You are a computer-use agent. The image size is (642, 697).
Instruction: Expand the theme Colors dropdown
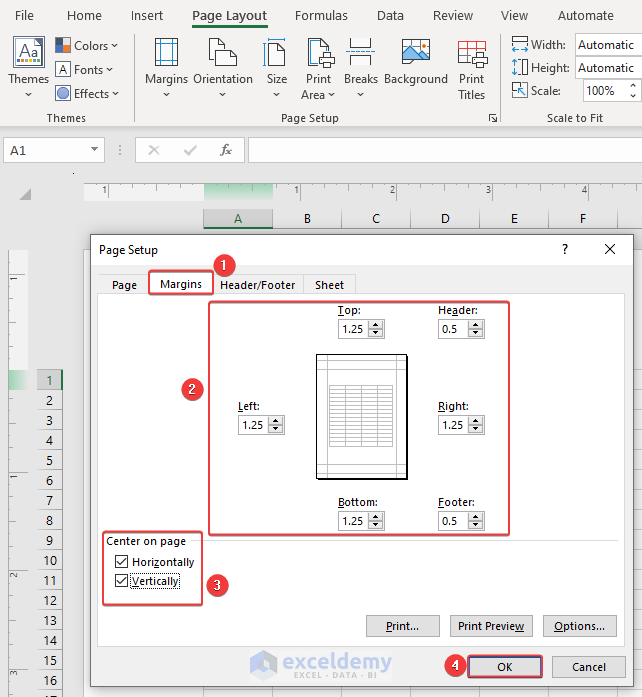pos(86,46)
